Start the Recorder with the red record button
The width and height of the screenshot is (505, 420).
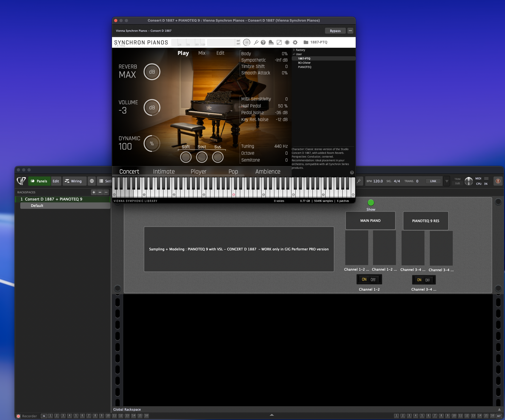[18, 416]
